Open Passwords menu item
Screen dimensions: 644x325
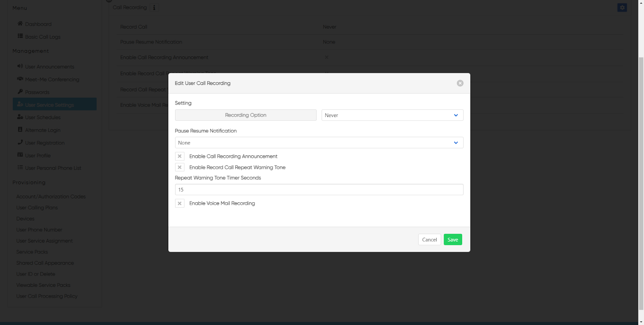pos(37,92)
